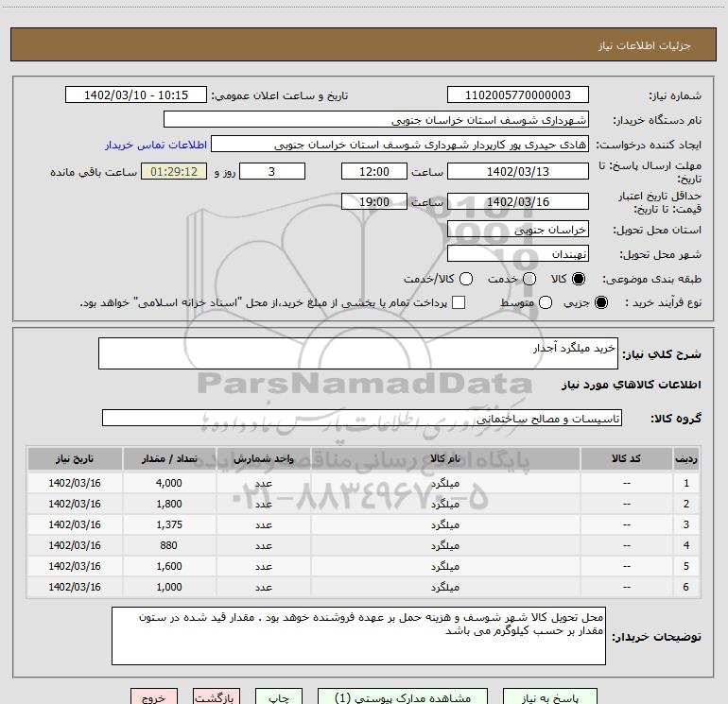The image size is (728, 704).
Task: Click the مشاهده مدارک پیوستی (1) button
Action: coord(403,697)
